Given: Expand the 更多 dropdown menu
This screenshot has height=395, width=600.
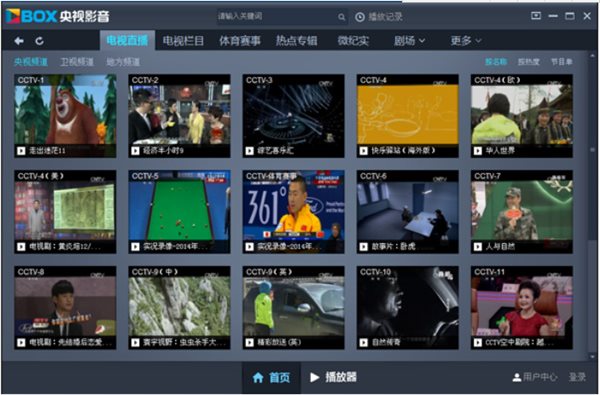Looking at the screenshot, I should tap(466, 41).
